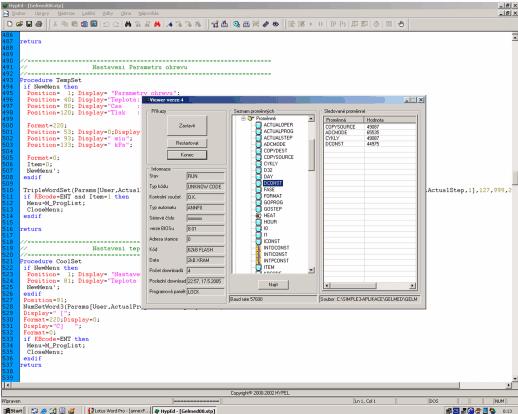Select the HEAT variable
518x414 pixels.
click(270, 215)
